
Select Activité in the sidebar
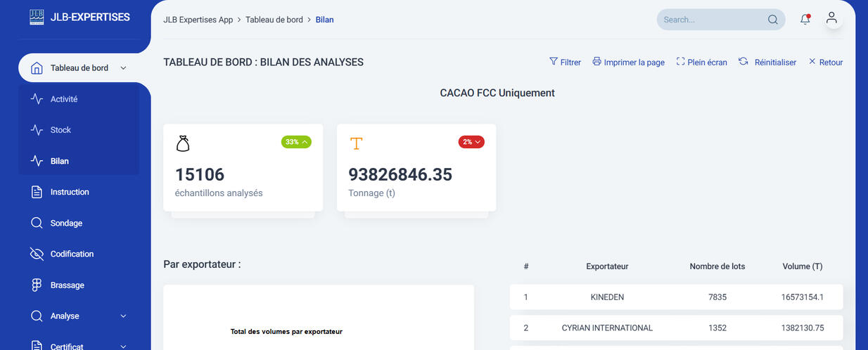click(63, 99)
